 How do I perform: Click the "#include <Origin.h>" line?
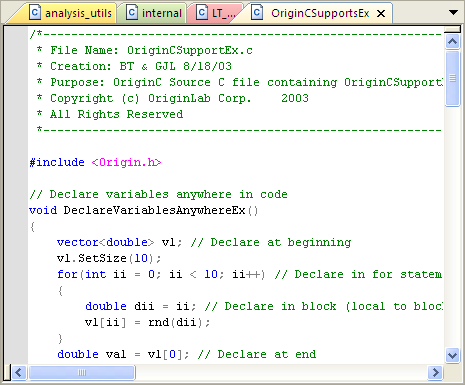pos(95,162)
